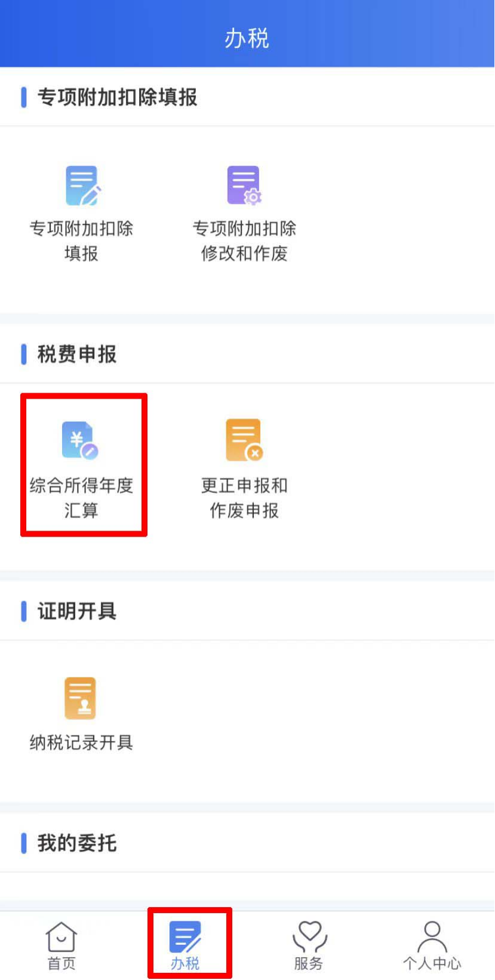This screenshot has height=980, width=495.
Task: Select the 税费申报 section header
Action: 77,354
